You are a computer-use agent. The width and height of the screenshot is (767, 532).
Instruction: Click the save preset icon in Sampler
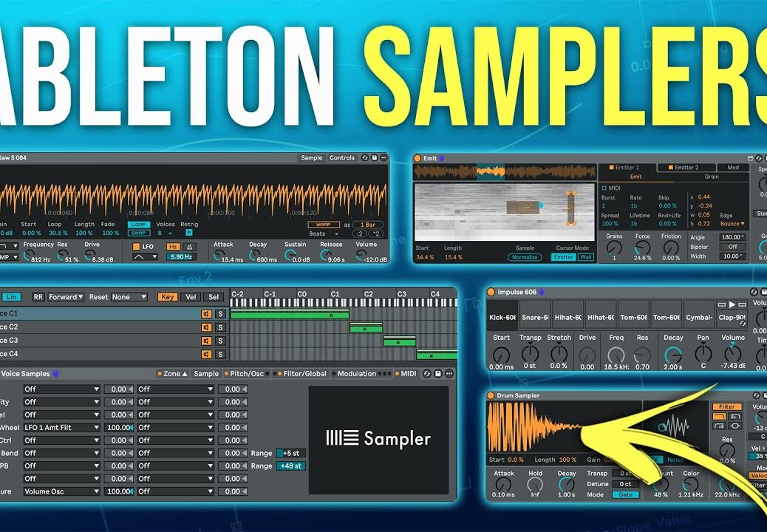(x=438, y=374)
